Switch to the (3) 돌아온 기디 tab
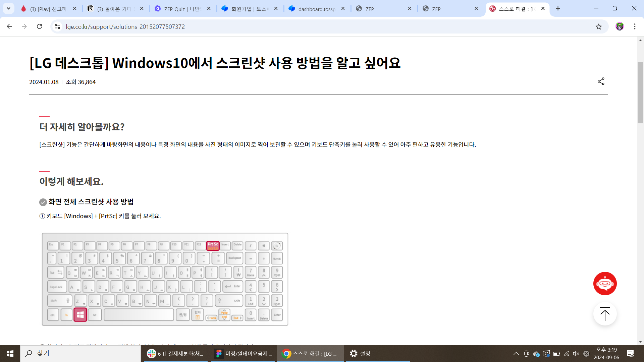 (x=116, y=9)
